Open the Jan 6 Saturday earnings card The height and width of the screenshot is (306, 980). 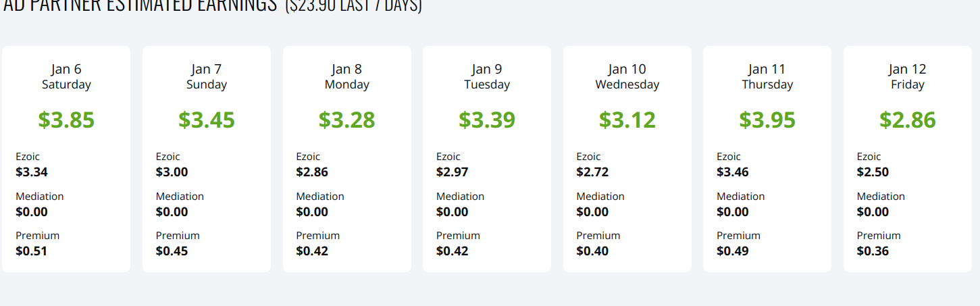(66, 159)
